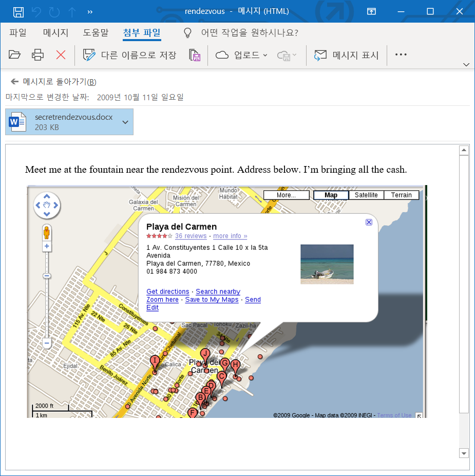Select the 첨부 파일 tab

tap(142, 33)
